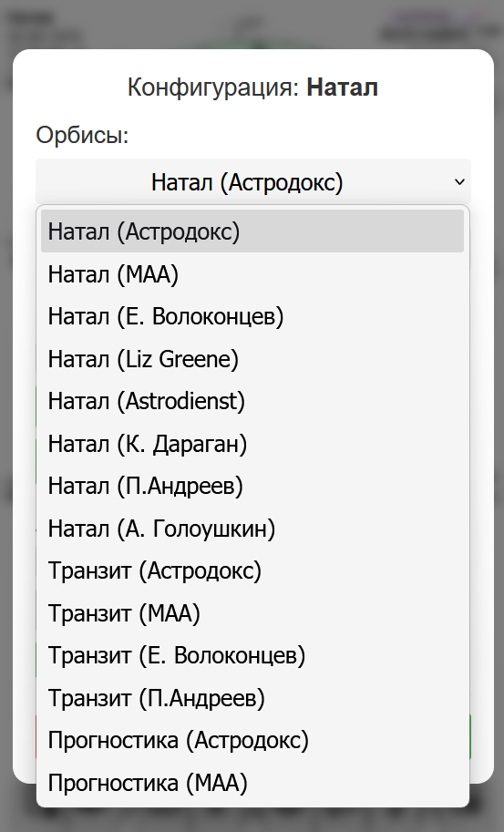Click dimmed backdrop above the dialog

tap(252, 24)
